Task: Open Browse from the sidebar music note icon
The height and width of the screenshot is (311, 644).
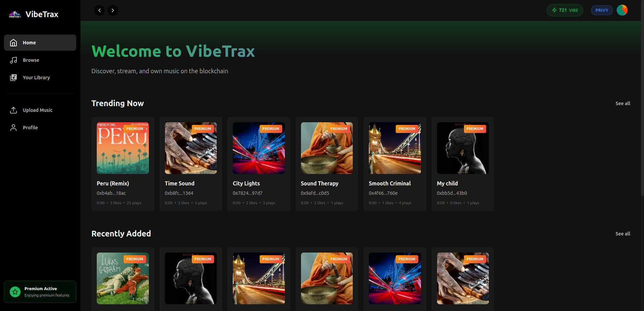Action: [x=13, y=60]
